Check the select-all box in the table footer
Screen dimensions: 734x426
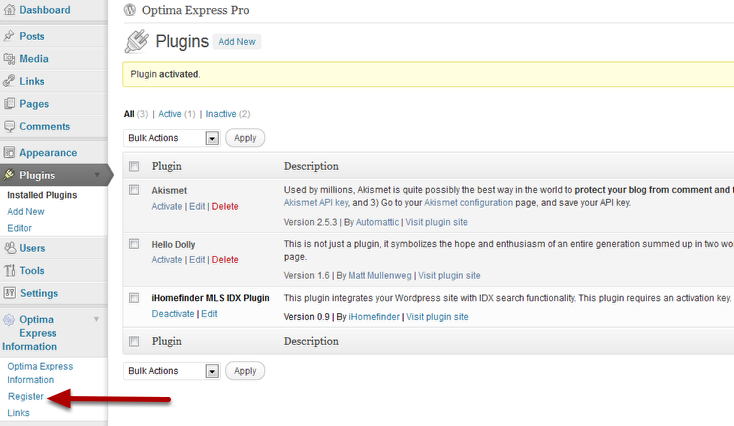[x=134, y=341]
